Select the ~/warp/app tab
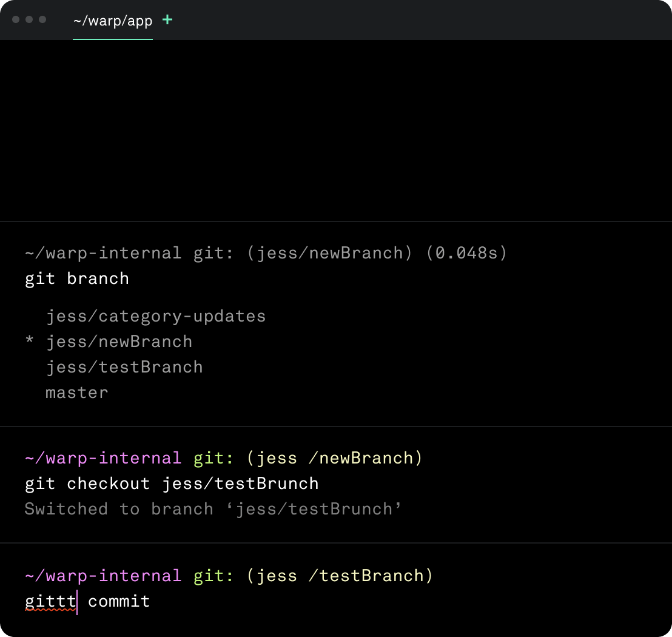Image resolution: width=672 pixels, height=637 pixels. tap(113, 20)
